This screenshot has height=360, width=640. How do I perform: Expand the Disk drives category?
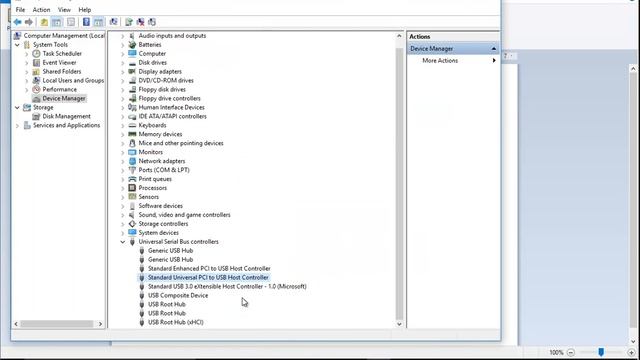coord(122,62)
